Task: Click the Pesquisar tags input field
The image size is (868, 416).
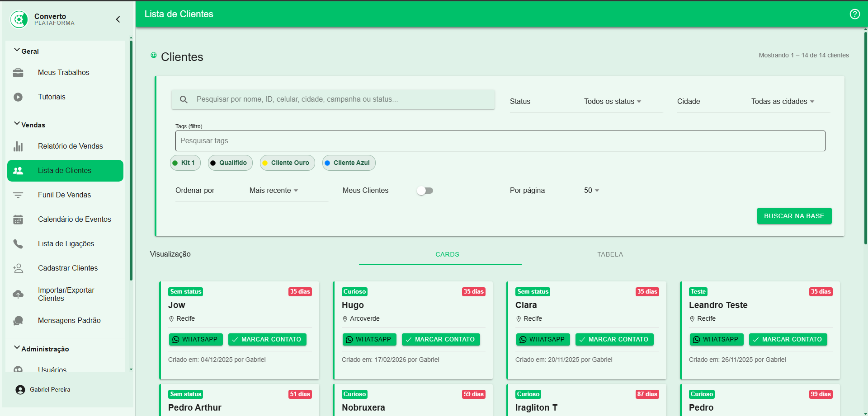Action: tap(500, 141)
